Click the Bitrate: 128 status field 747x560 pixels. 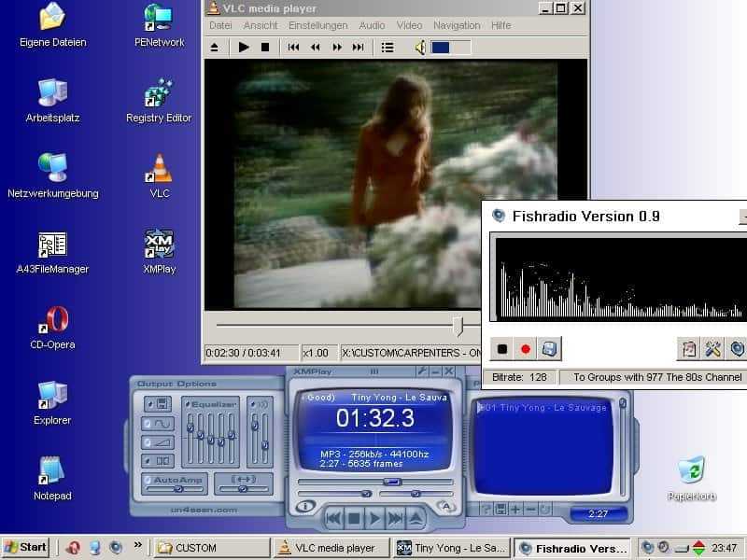pyautogui.click(x=519, y=377)
